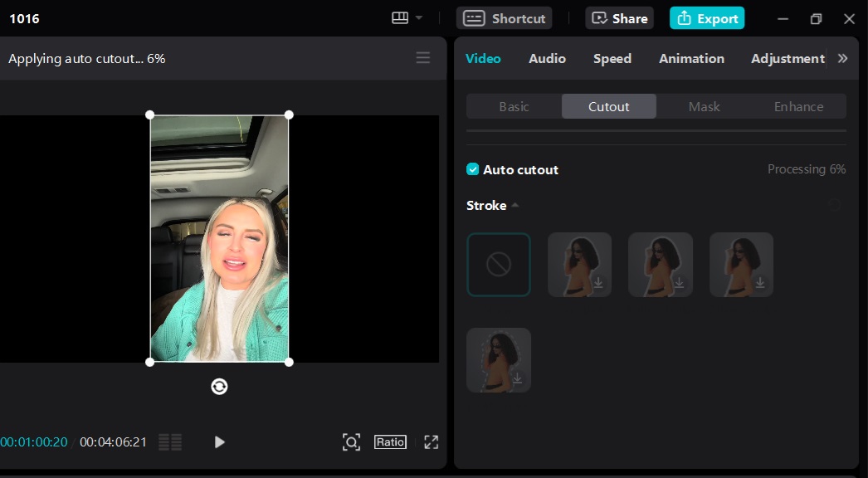The width and height of the screenshot is (868, 478).
Task: Select the Basic sub-tab
Action: pos(514,106)
